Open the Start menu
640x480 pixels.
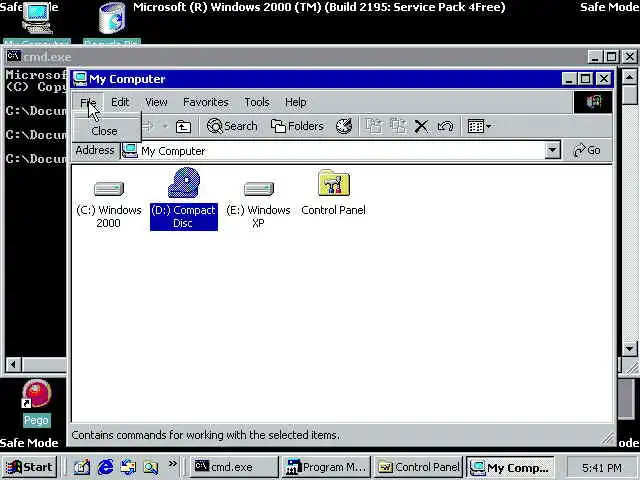coord(30,467)
